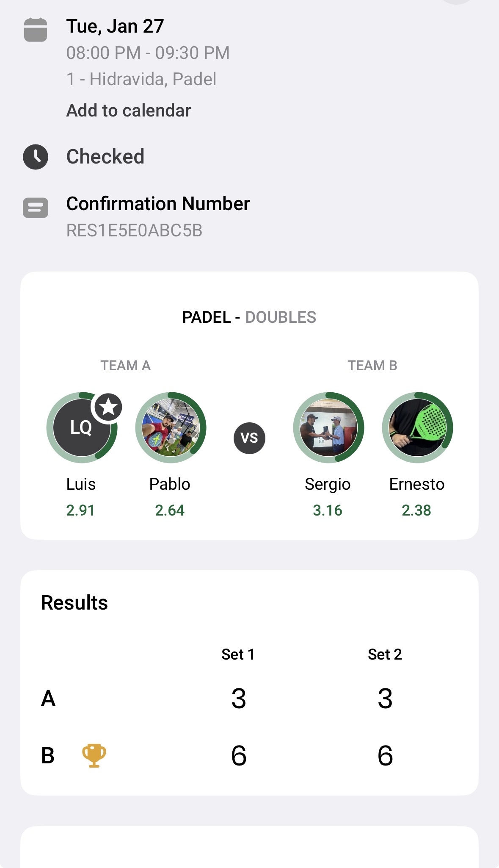Tap the confirmation code RES1E5E0ABC5B
499x868 pixels.
(x=134, y=230)
